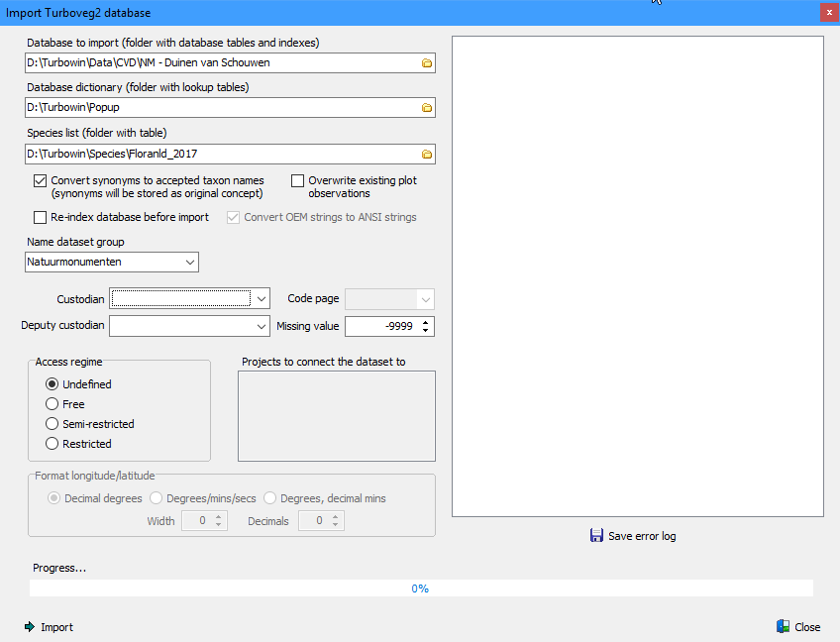Check Re-index database before import
Screen dimensions: 840x642
(x=41, y=217)
